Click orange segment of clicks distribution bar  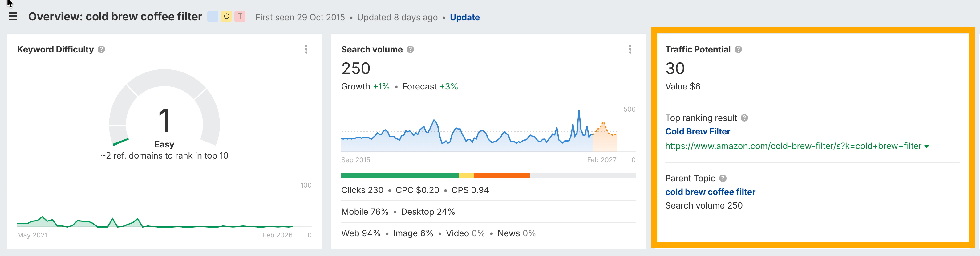pos(501,176)
